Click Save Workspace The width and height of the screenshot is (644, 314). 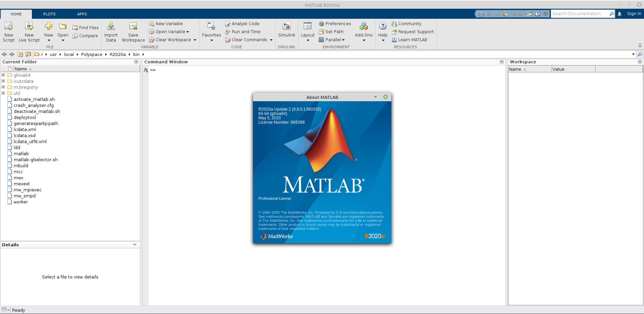click(133, 32)
